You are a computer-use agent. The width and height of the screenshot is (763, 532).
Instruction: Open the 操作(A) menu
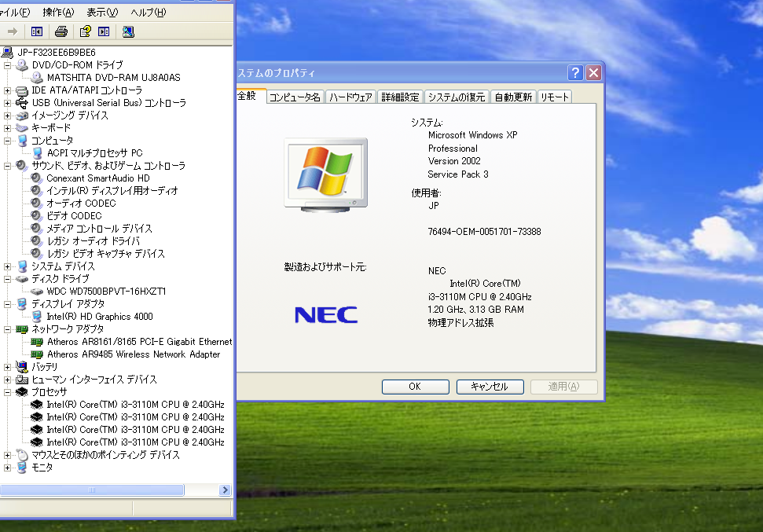[x=58, y=12]
